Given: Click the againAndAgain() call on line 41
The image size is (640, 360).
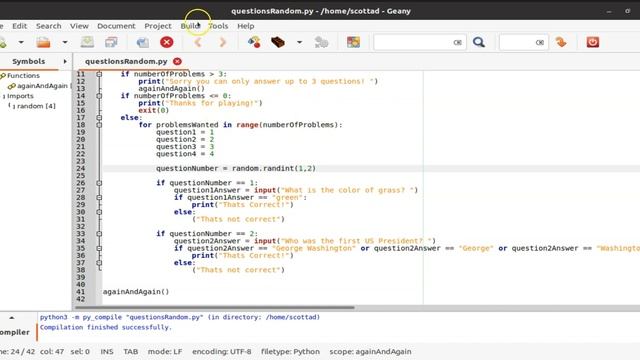Looking at the screenshot, I should [136, 292].
